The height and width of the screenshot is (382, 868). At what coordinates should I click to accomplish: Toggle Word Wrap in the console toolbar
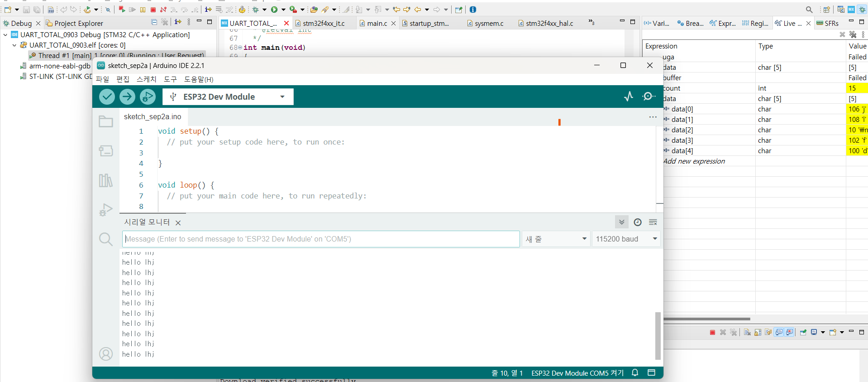(768, 332)
